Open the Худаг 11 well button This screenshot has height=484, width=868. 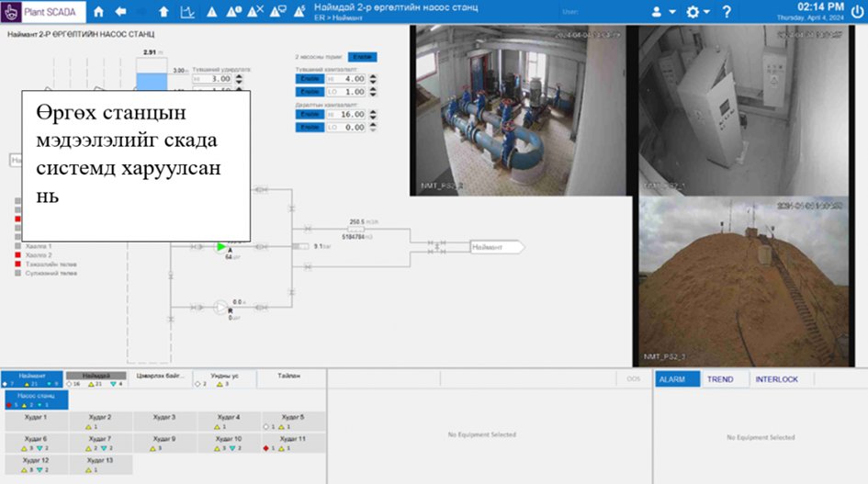[x=293, y=443]
